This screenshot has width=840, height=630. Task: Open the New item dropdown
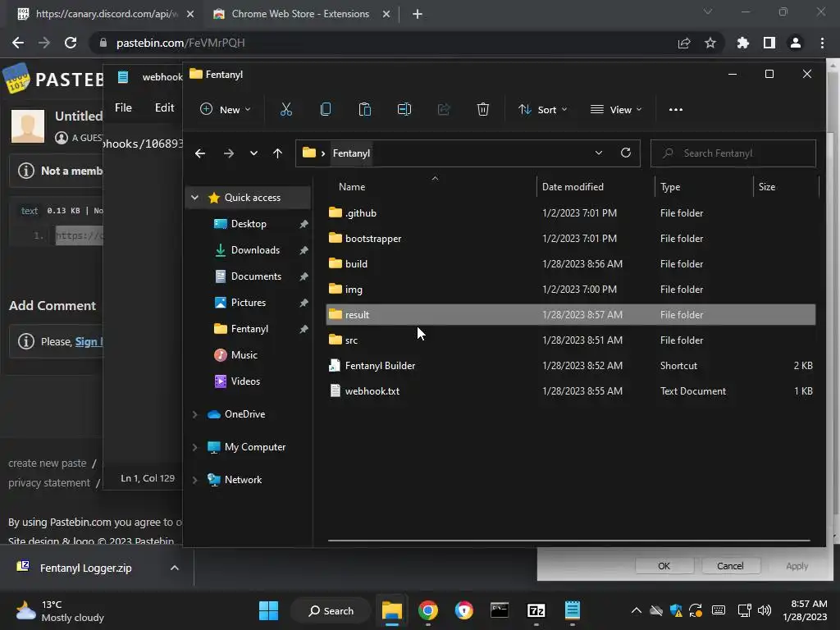click(x=225, y=109)
